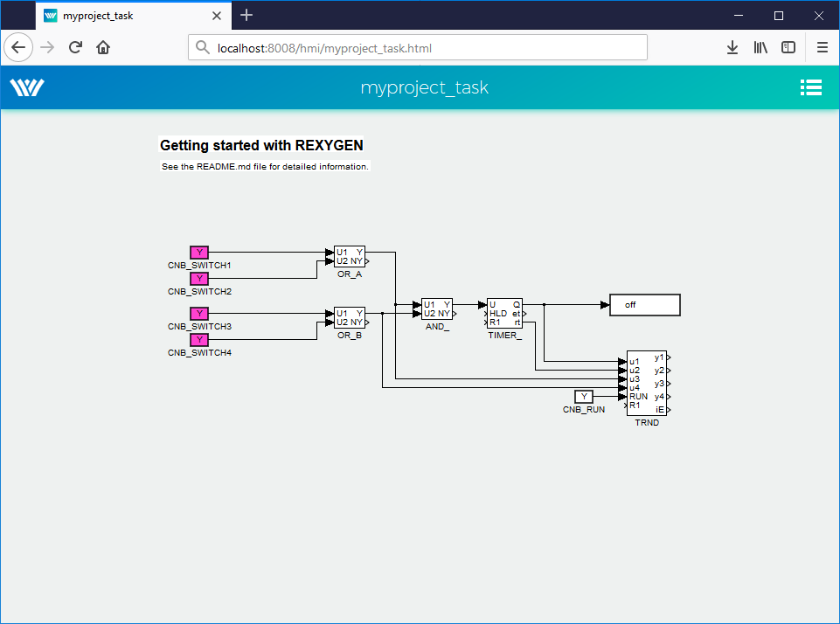Go back using browser back arrow
Screen dimensions: 840x624
pos(18,47)
